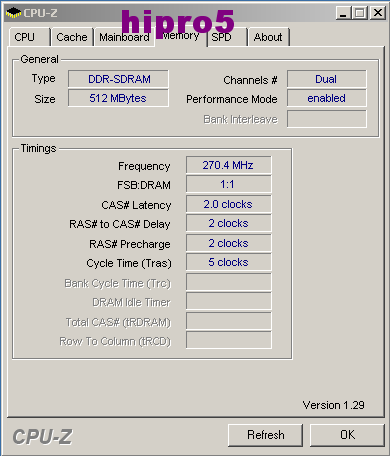Click the Refresh button
This screenshot has width=390, height=456.
click(266, 435)
